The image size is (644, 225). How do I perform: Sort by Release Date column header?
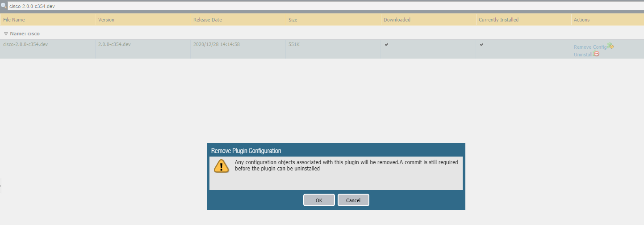point(238,20)
